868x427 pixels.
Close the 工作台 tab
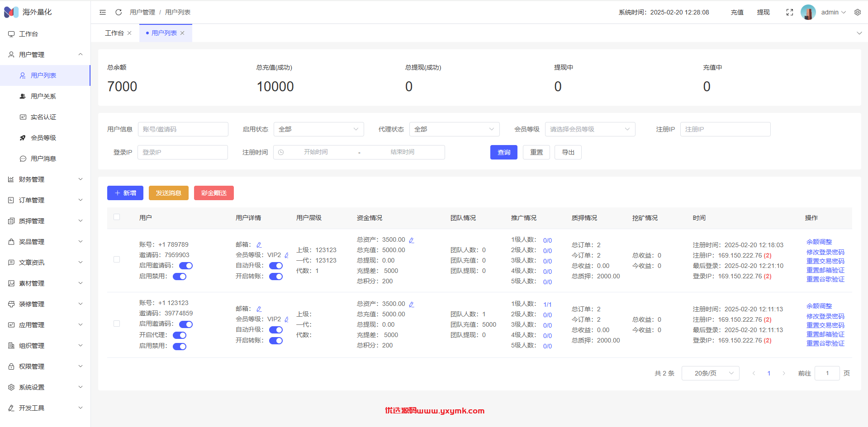tap(129, 33)
